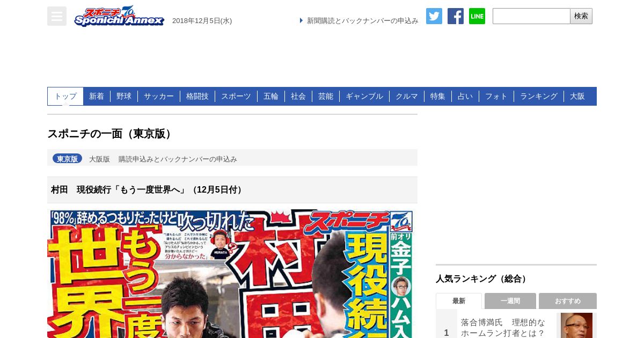The width and height of the screenshot is (644, 338).
Task: Open the 落合博満氏 ranking article
Action: (x=503, y=327)
